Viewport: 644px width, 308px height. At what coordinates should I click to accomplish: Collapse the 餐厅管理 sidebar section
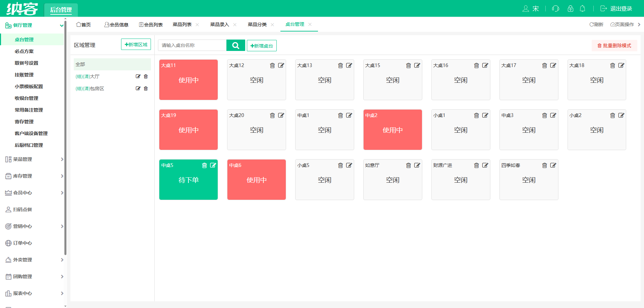tap(62, 25)
